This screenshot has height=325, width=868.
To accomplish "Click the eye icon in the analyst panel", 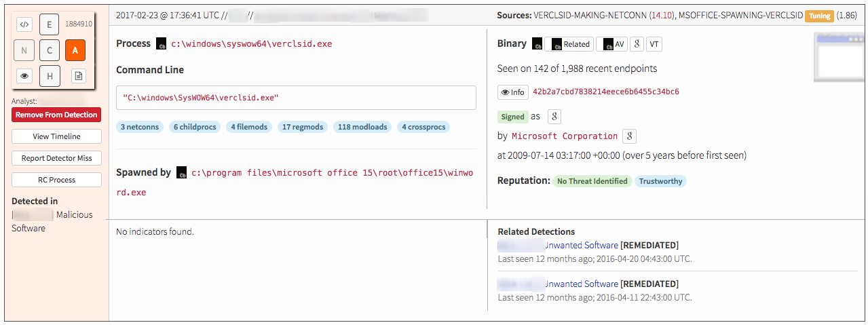I will click(24, 76).
